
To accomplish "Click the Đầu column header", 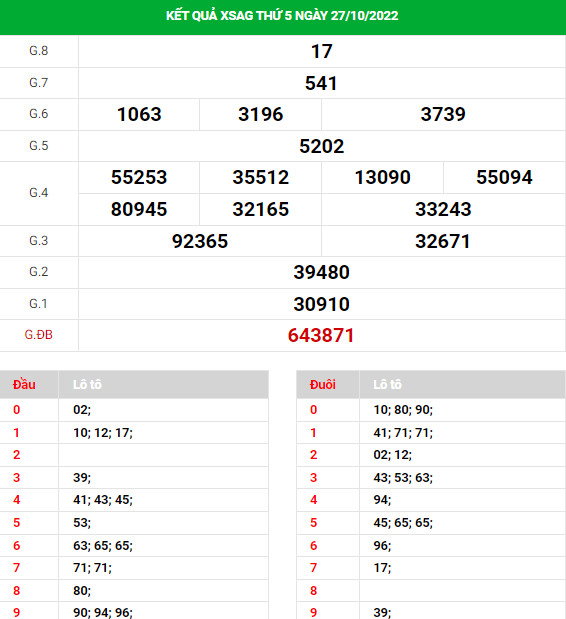I will (x=24, y=385).
